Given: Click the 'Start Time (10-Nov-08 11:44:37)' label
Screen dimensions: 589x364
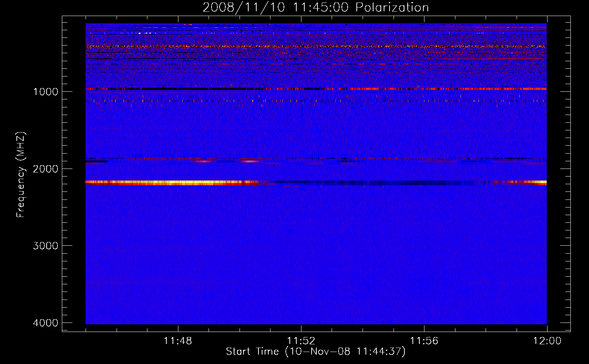Looking at the screenshot, I should [x=316, y=352].
